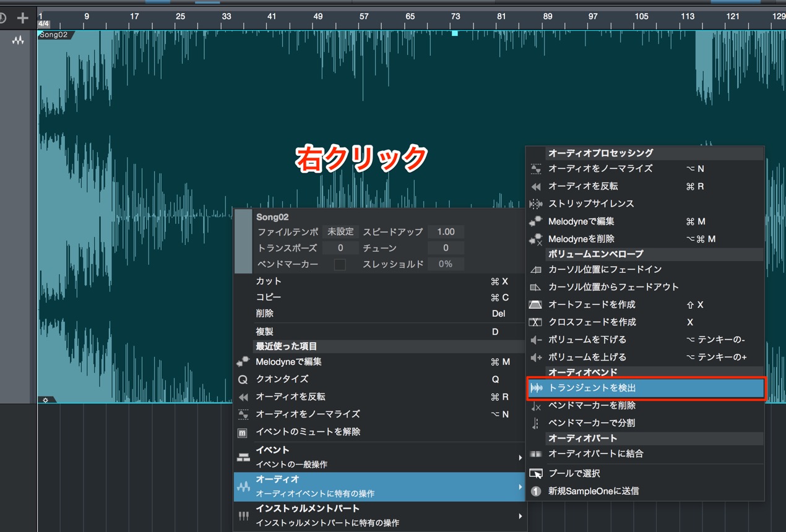Click the 新規SampleOneに送信 number icon
The image size is (786, 532).
tap(536, 491)
